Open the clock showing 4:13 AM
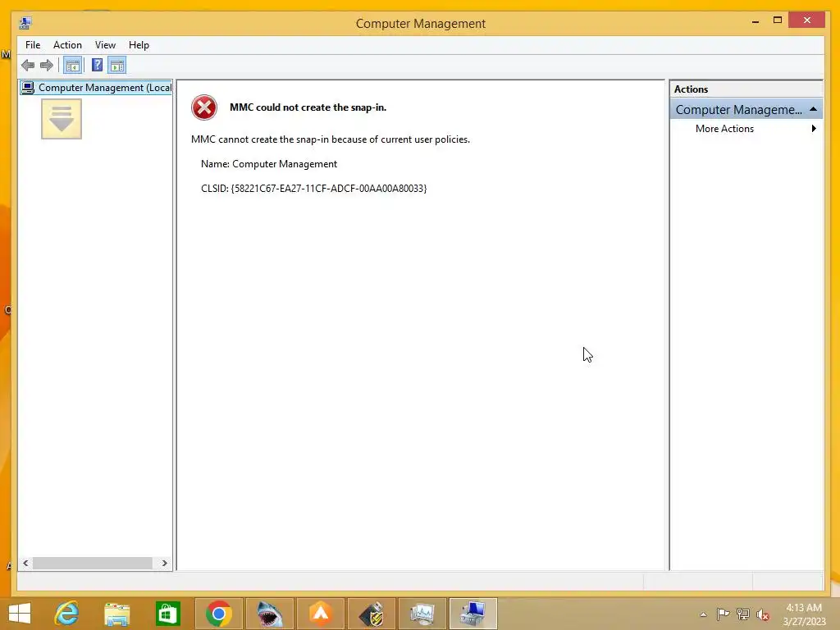This screenshot has width=840, height=630. click(x=804, y=614)
